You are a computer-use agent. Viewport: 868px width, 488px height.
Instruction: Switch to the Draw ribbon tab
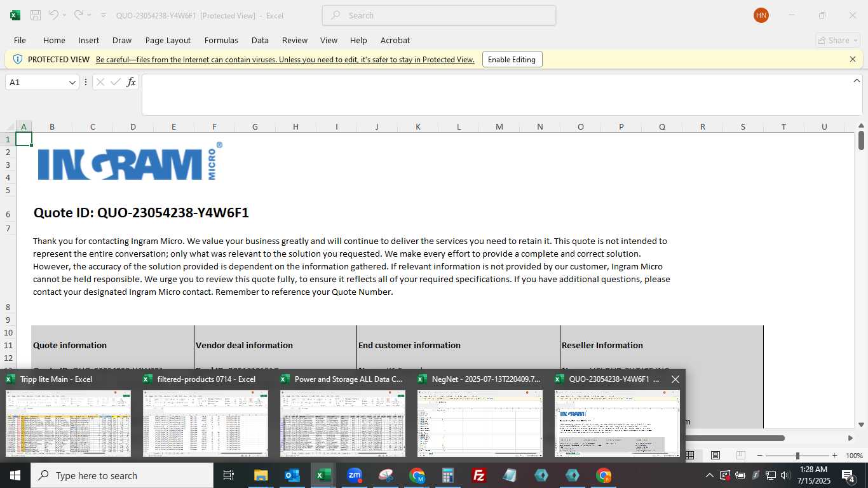click(x=122, y=40)
